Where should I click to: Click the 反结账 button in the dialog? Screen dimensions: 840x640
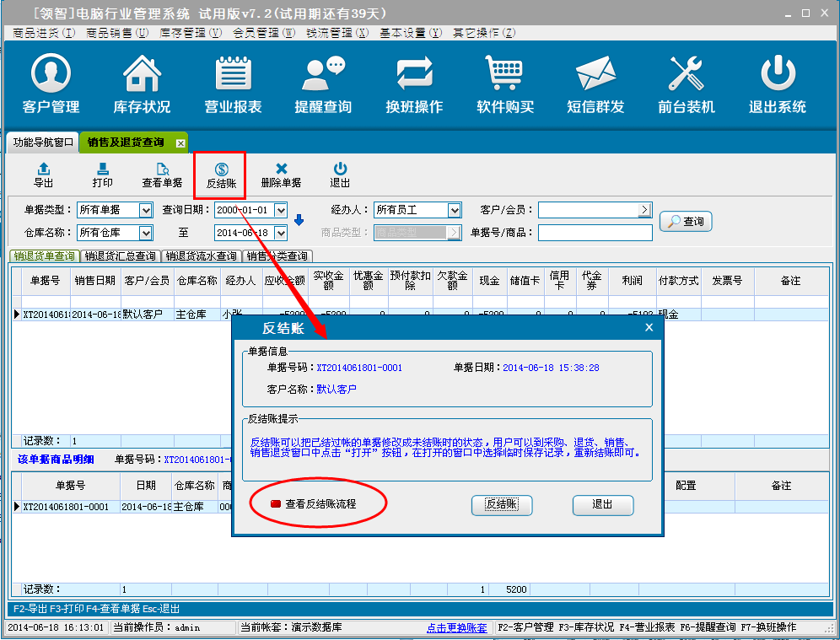[501, 504]
